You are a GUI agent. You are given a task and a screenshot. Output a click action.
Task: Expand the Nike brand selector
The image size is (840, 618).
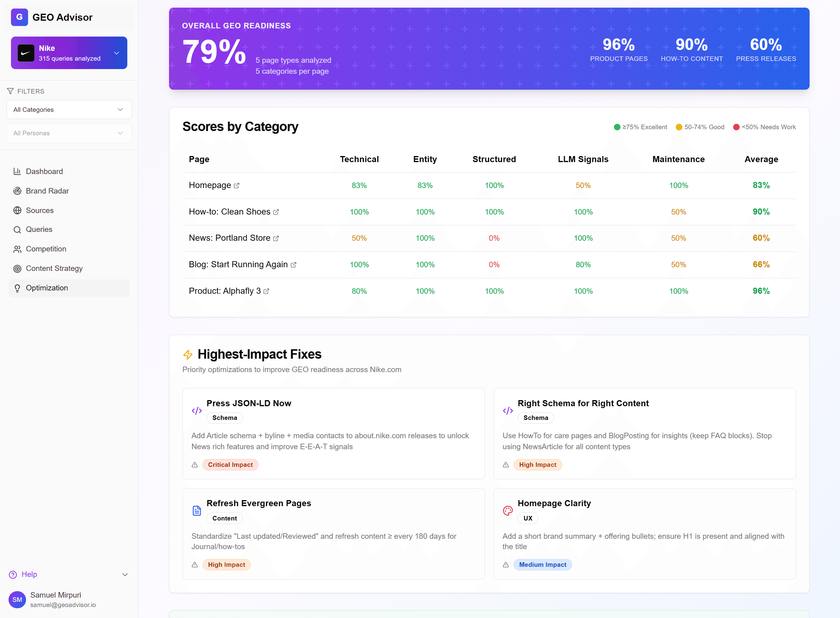[x=117, y=53]
